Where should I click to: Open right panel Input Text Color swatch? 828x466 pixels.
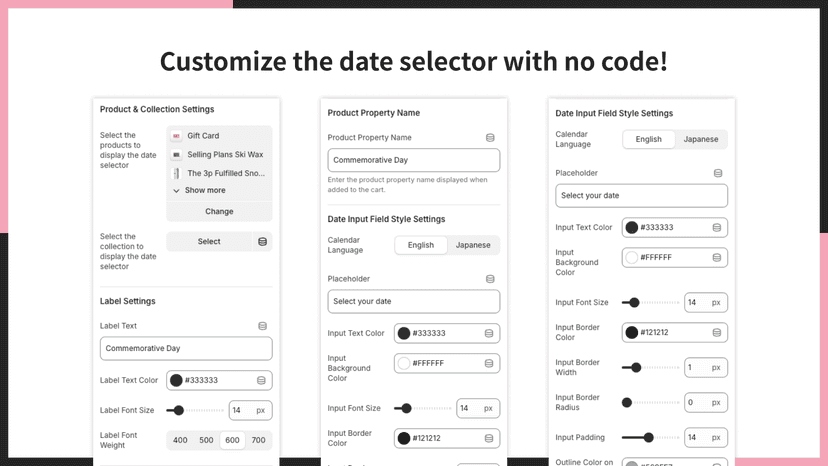(x=632, y=228)
